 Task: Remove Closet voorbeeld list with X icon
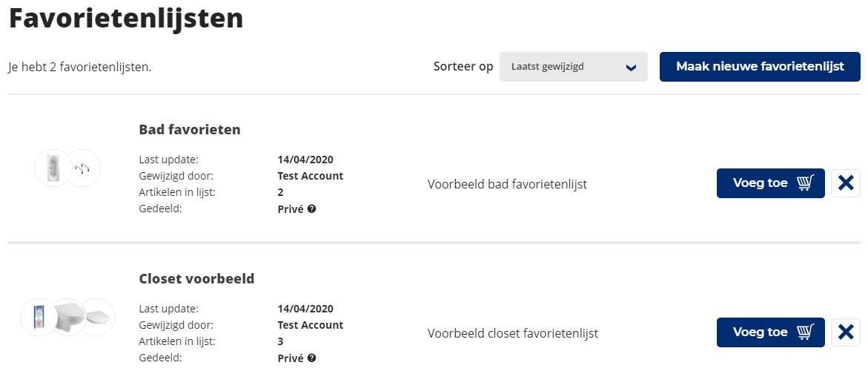pos(846,332)
